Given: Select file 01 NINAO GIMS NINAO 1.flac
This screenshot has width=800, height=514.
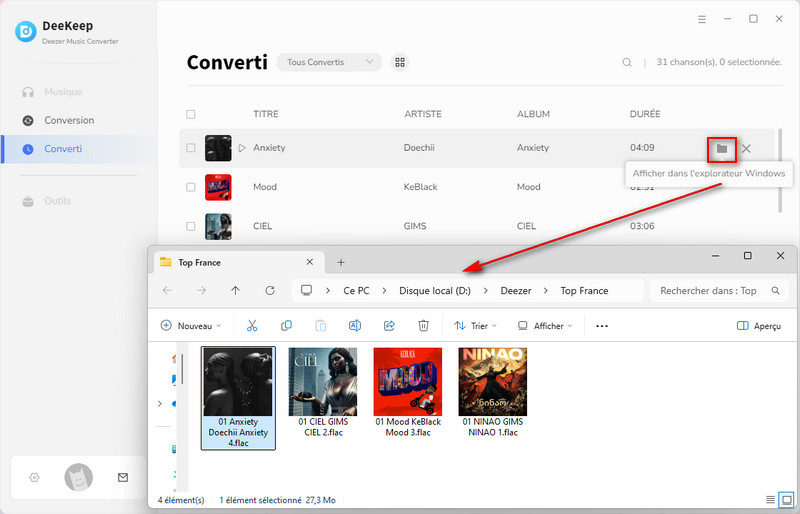Looking at the screenshot, I should (493, 393).
